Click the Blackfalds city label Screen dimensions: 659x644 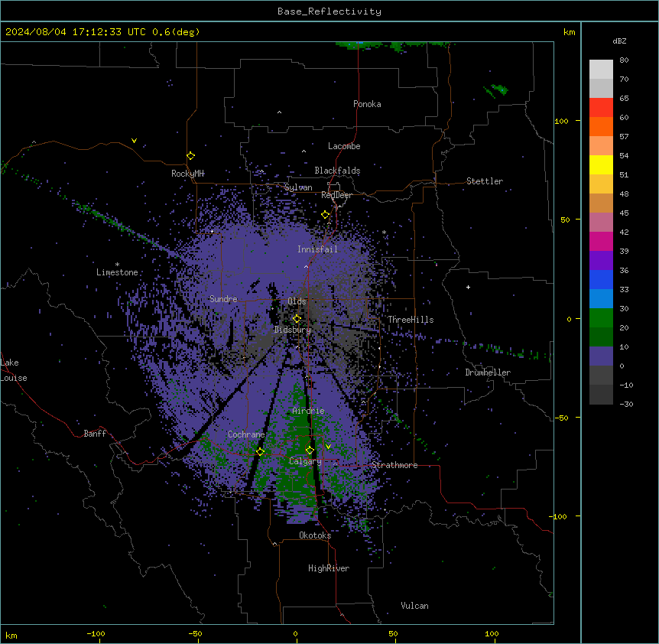(337, 171)
